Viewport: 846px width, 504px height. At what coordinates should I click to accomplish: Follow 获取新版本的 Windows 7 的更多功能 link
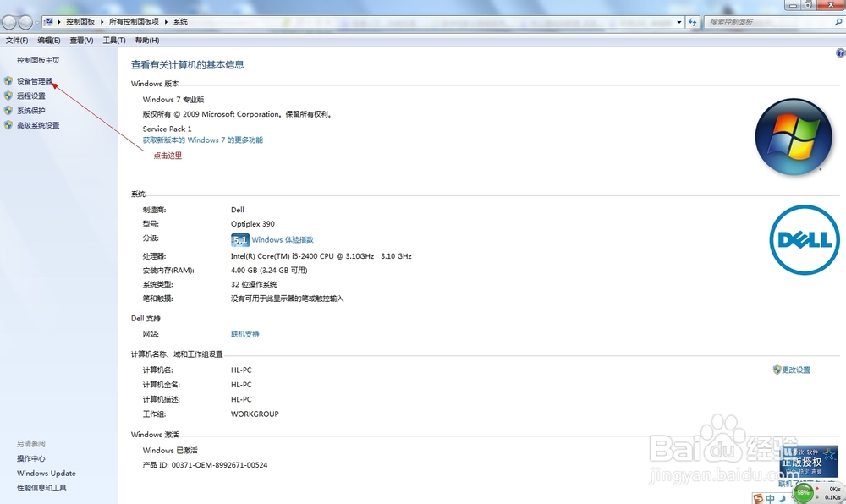pyautogui.click(x=203, y=140)
